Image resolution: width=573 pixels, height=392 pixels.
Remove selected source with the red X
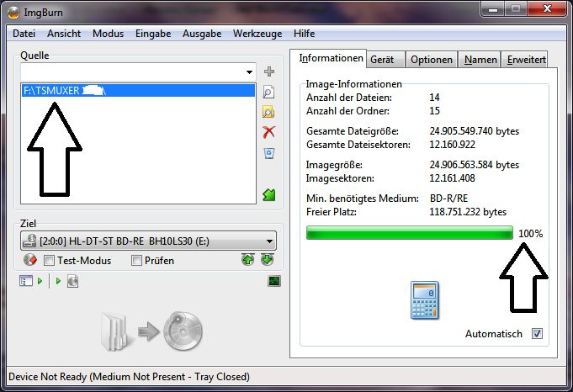coord(269,132)
